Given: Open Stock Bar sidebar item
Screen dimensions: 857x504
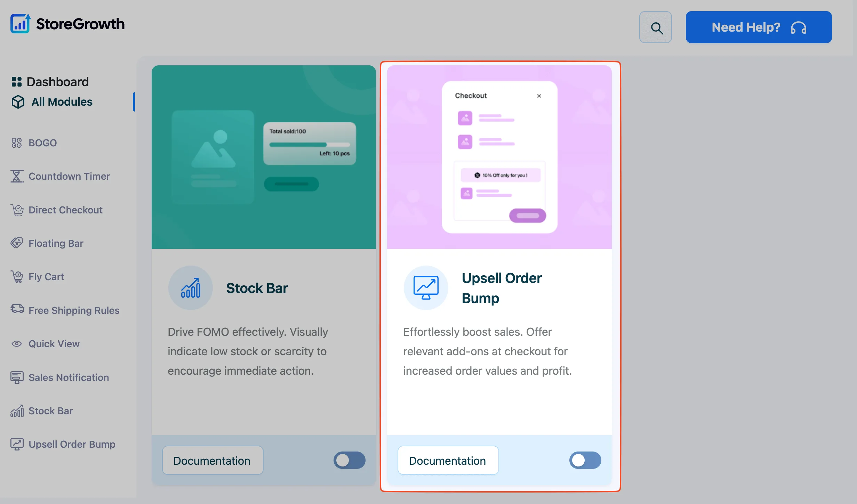Looking at the screenshot, I should pos(42,411).
